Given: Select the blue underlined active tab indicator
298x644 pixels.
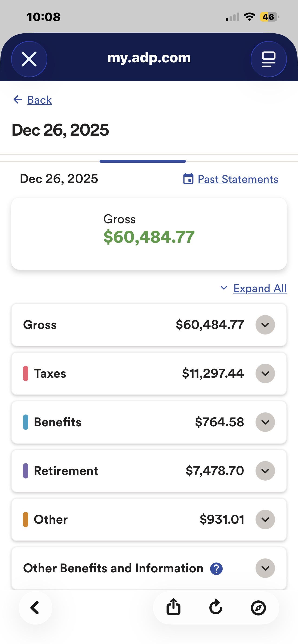Looking at the screenshot, I should [143, 161].
